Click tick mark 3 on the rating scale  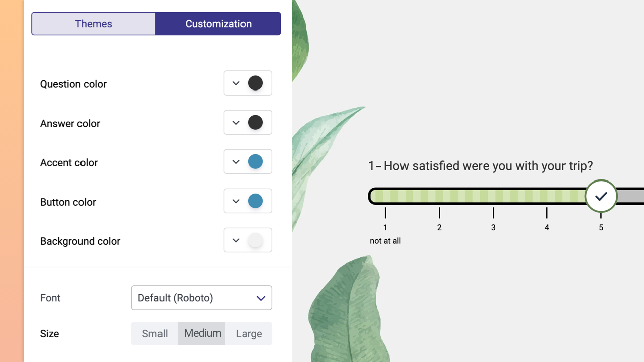[x=493, y=213]
